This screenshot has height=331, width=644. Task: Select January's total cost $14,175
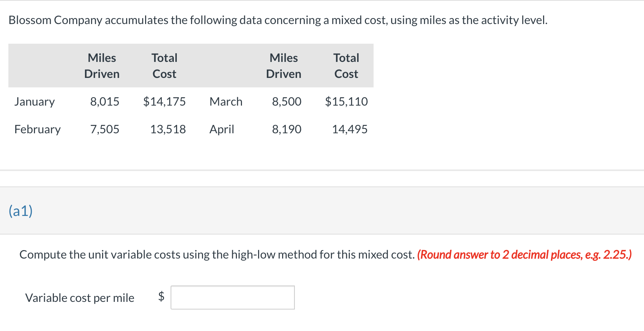tap(164, 102)
